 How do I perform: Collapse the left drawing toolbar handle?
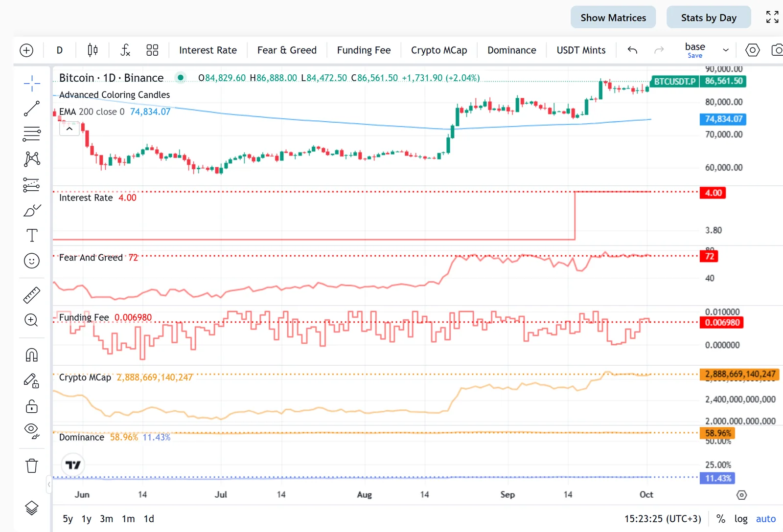49,485
